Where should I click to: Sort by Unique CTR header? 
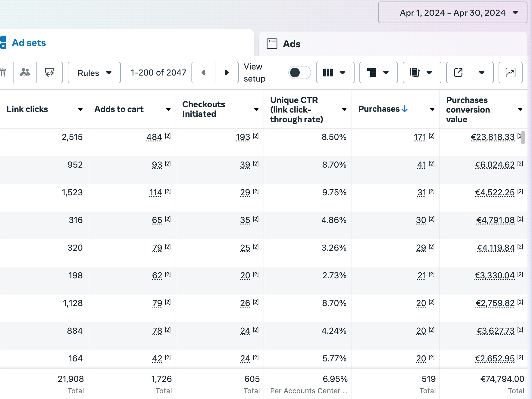point(297,110)
